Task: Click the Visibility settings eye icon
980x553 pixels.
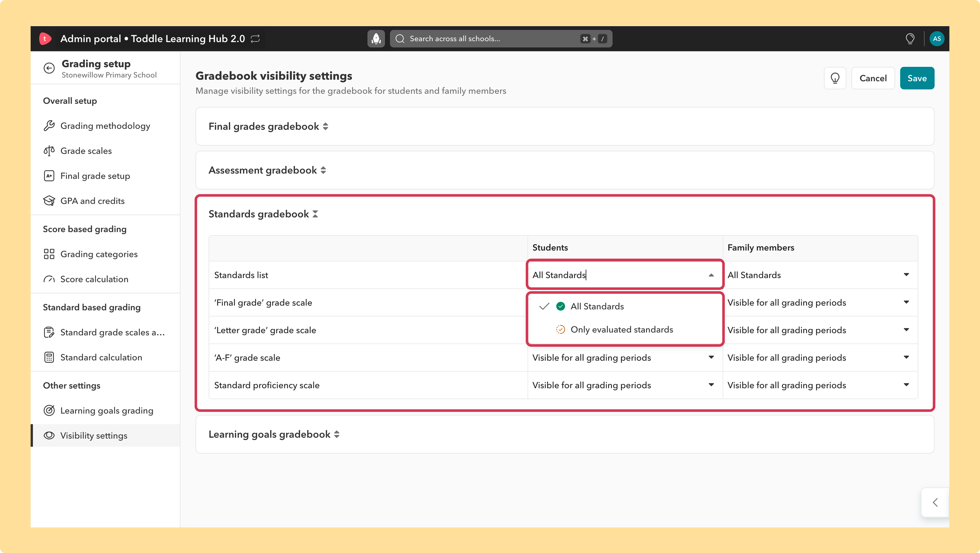Action: [x=49, y=435]
